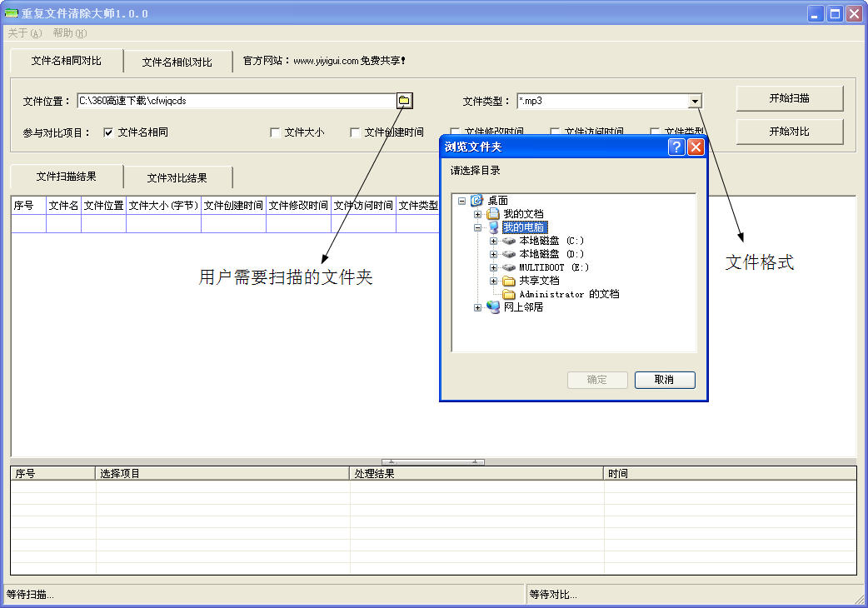Select Administrator 的文档 in the tree

click(569, 294)
